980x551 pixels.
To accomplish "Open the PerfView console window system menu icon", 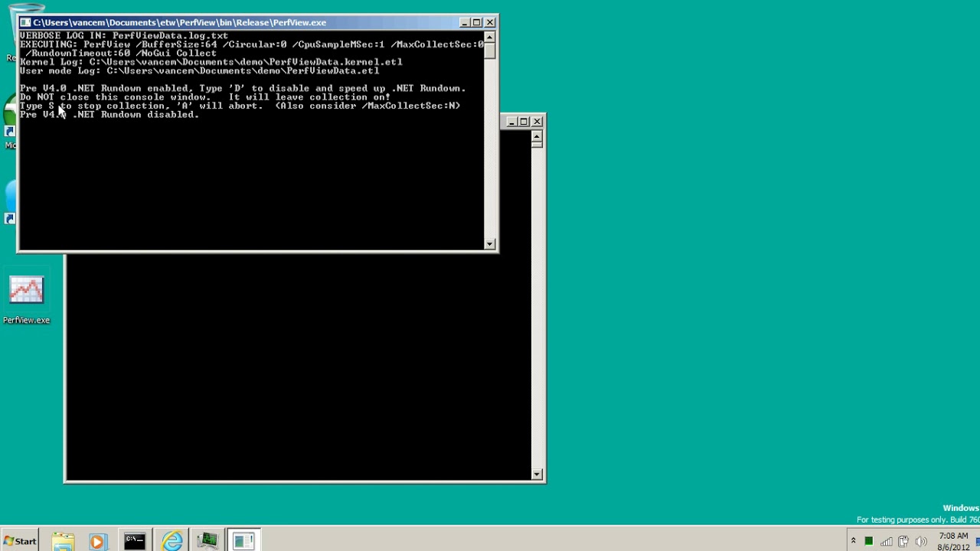I will [25, 22].
